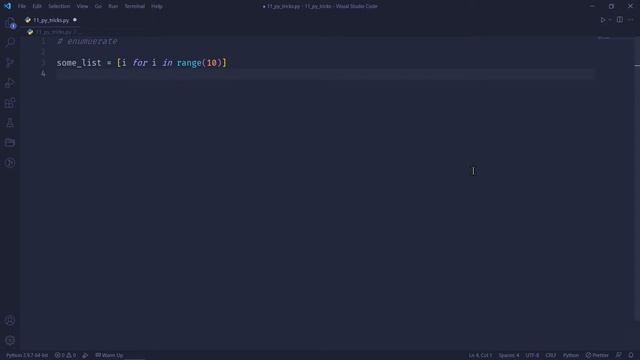Click the # enumerate comment line
The width and height of the screenshot is (640, 360).
(87, 41)
